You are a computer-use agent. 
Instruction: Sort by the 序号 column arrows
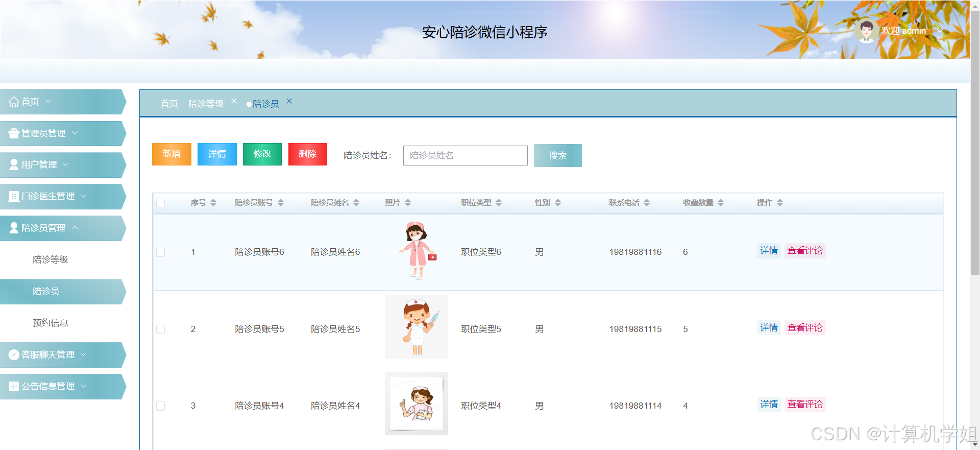213,203
